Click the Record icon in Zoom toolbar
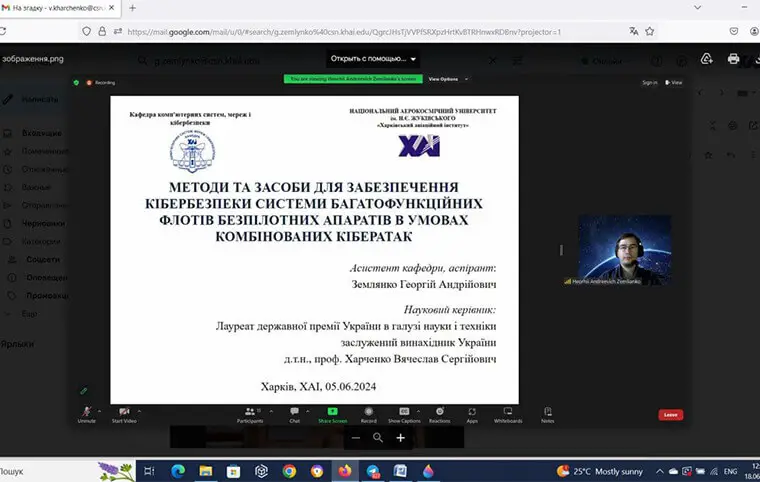The width and height of the screenshot is (760, 482). (368, 411)
